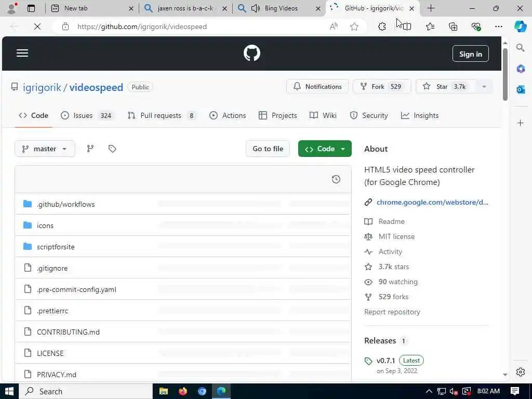Click Report repository link
This screenshot has width=532, height=399.
coord(392,312)
